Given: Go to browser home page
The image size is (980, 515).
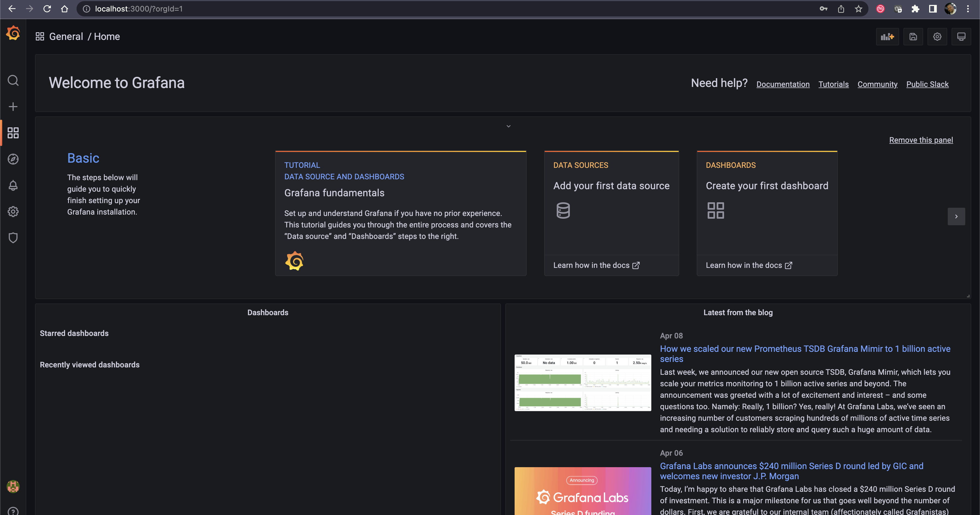Looking at the screenshot, I should pyautogui.click(x=65, y=9).
